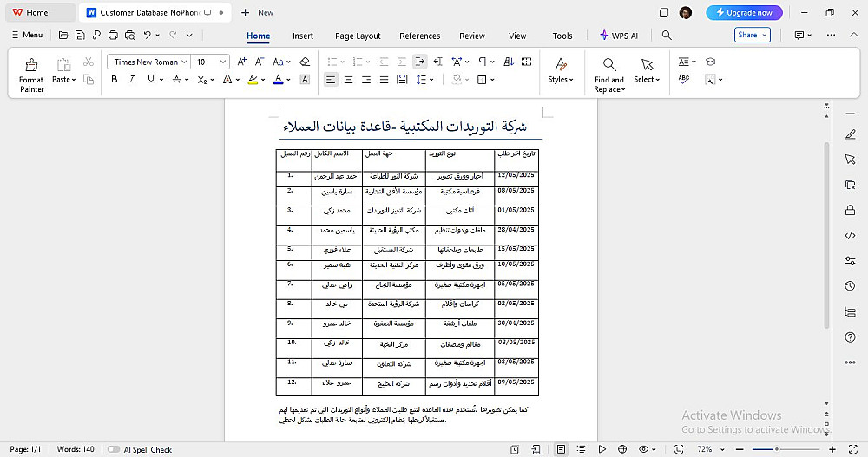
Task: Print the document via printer icon
Action: [113, 35]
